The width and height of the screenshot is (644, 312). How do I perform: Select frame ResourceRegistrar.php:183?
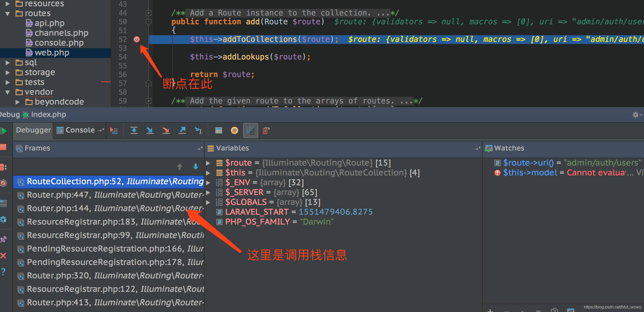(109, 222)
